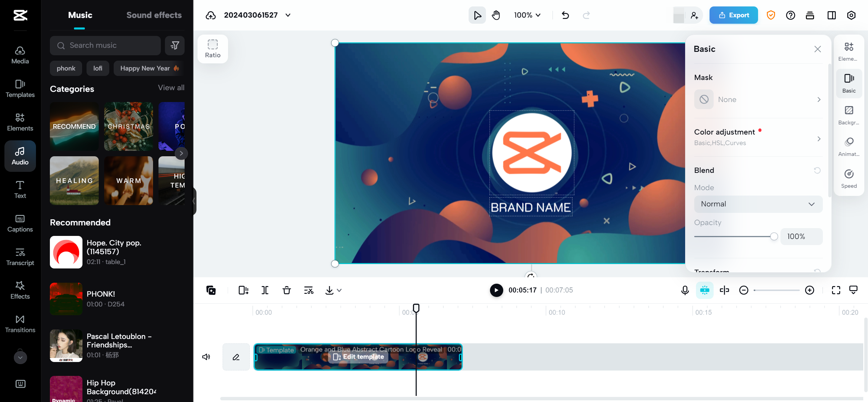868x402 pixels.
Task: Delete the selected clip with the trash icon
Action: coord(287,290)
